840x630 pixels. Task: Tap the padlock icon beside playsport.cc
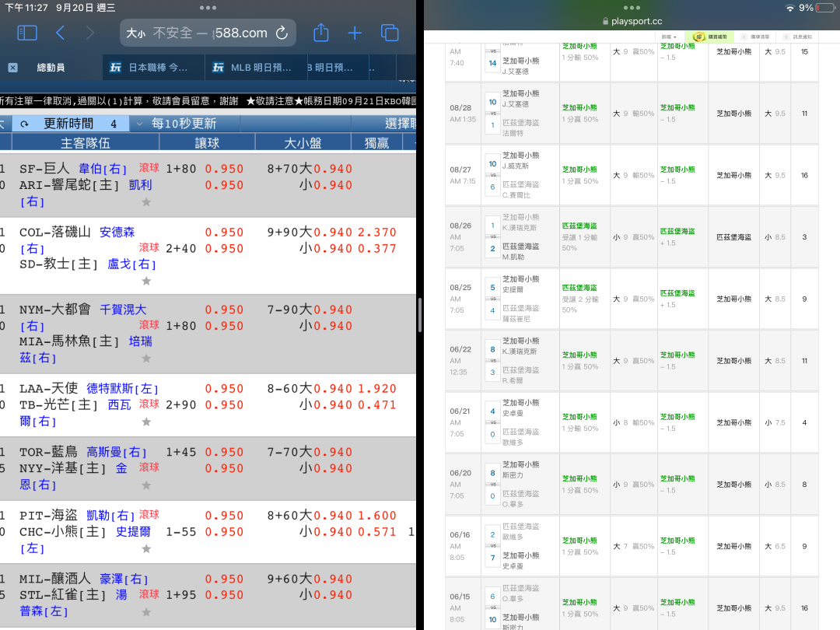[605, 22]
